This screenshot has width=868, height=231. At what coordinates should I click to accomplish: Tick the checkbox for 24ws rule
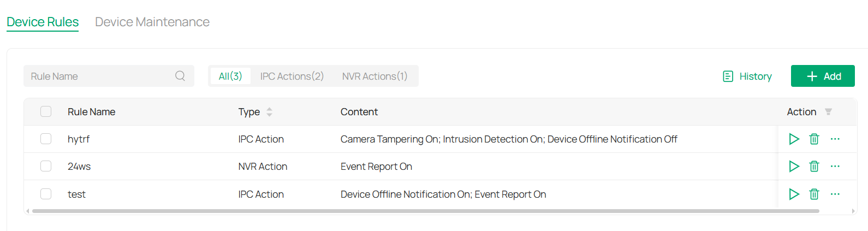[46, 166]
